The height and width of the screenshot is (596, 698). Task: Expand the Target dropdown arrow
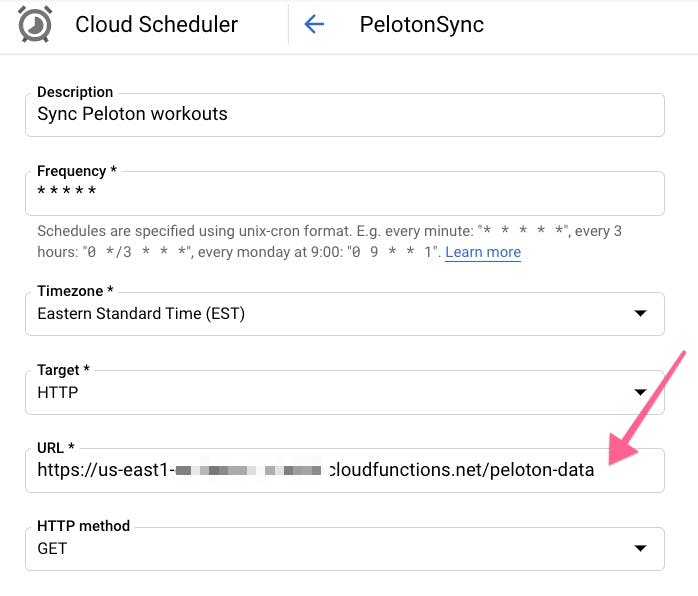640,392
